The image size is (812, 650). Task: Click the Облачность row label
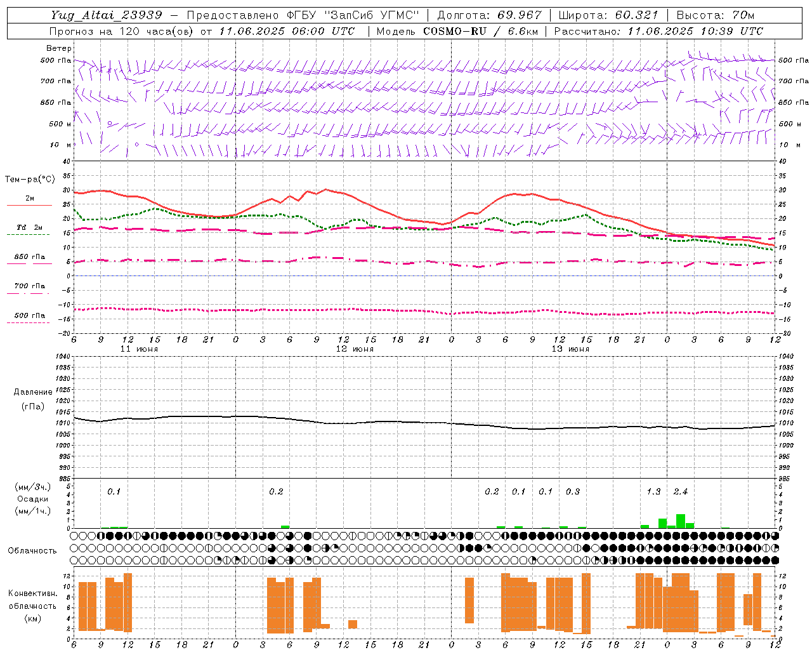point(32,550)
